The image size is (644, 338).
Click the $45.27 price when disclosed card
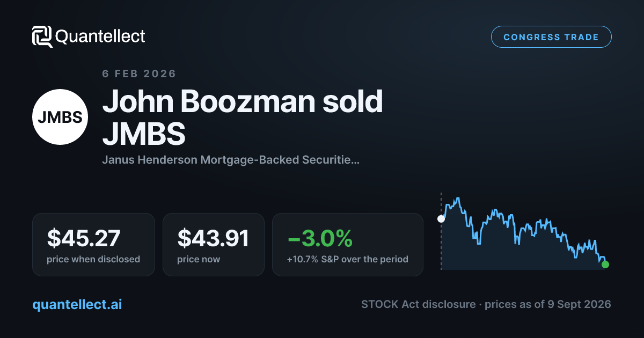point(93,245)
